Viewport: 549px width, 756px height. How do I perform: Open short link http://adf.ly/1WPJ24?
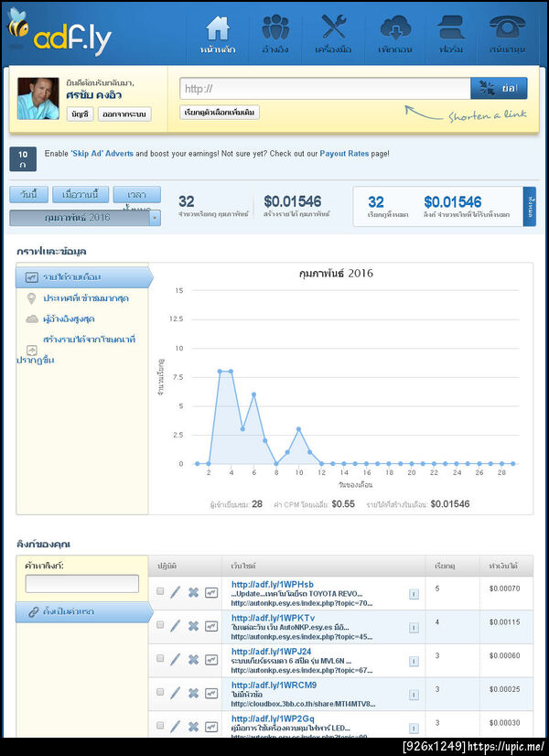tap(272, 652)
